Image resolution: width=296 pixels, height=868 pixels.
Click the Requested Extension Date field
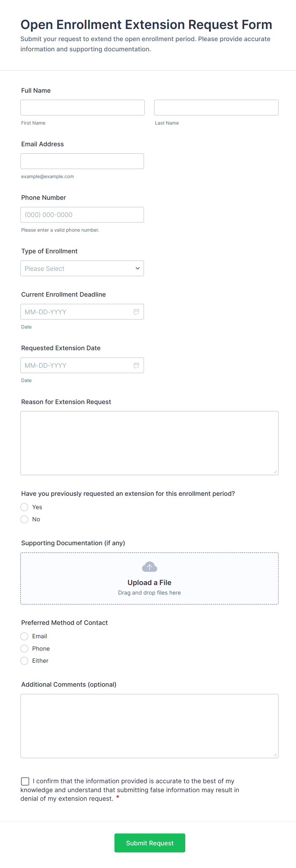point(76,365)
